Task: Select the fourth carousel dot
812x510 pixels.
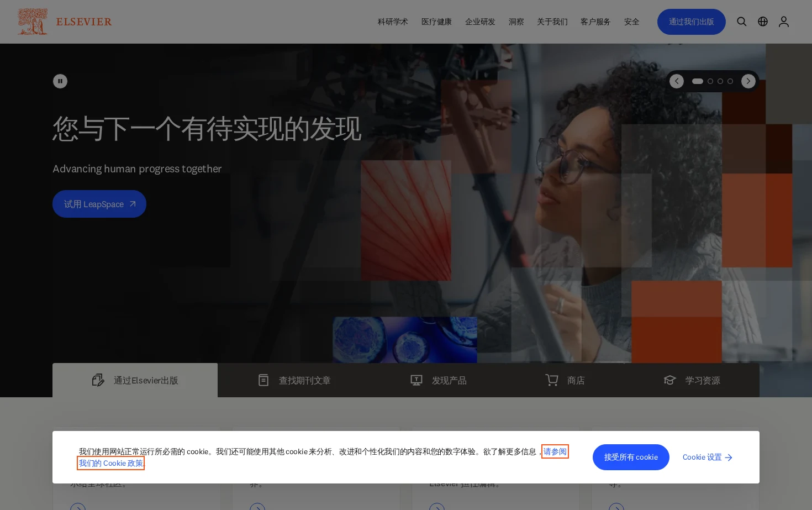Action: [730, 81]
